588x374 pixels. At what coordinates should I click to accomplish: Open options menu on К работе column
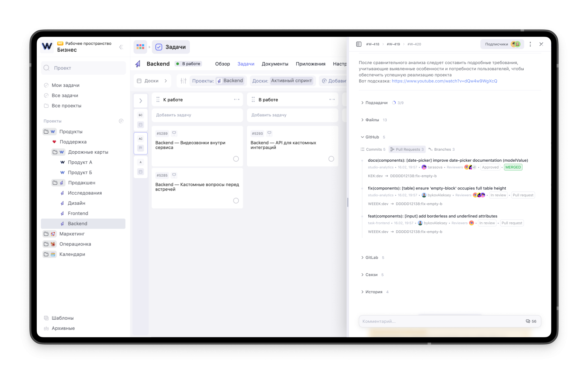click(236, 99)
